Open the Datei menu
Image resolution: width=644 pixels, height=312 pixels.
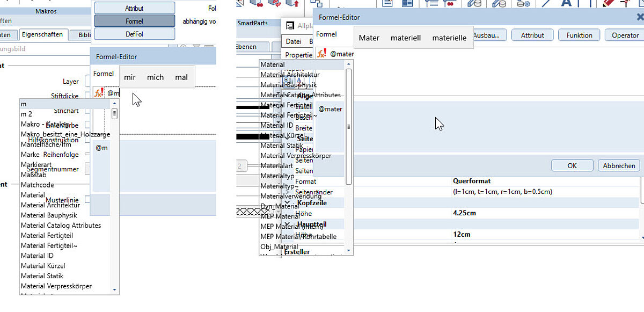294,41
